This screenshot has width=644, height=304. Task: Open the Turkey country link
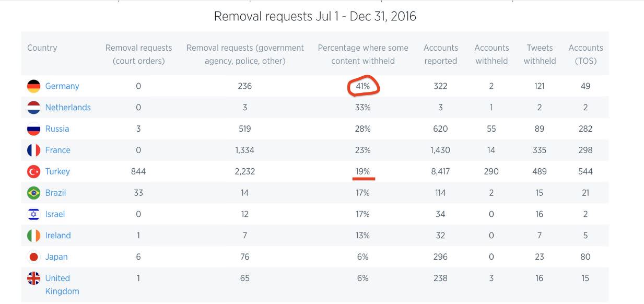point(57,171)
